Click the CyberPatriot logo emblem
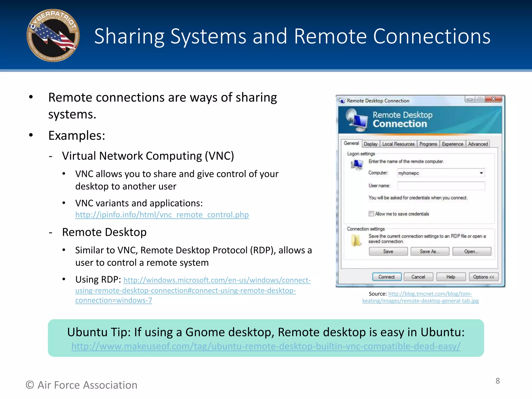 [x=53, y=36]
